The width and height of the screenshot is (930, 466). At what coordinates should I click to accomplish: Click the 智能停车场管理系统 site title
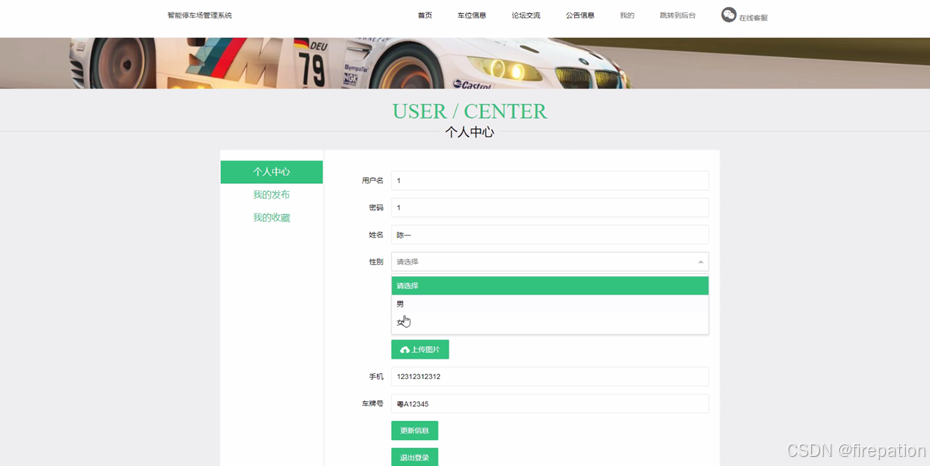pyautogui.click(x=200, y=15)
